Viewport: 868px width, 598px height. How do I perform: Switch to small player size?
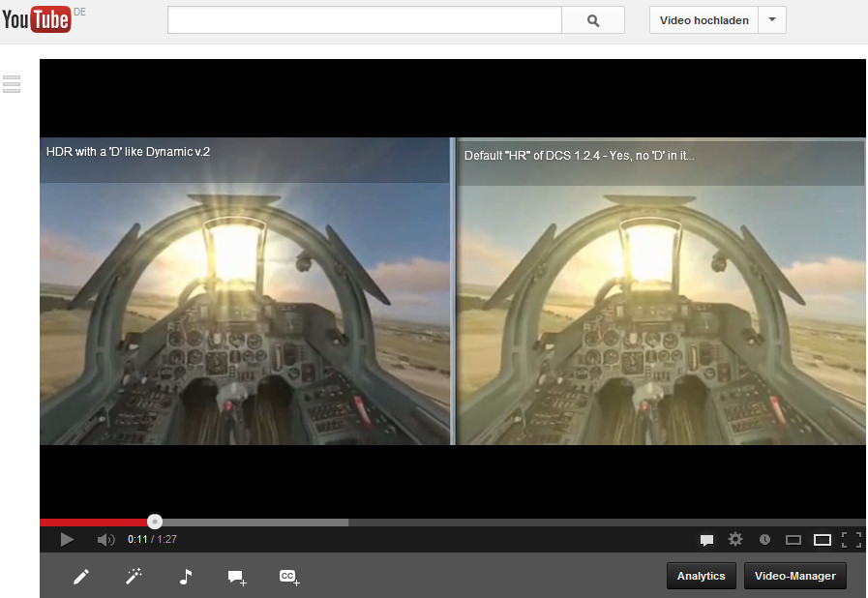pyautogui.click(x=793, y=540)
